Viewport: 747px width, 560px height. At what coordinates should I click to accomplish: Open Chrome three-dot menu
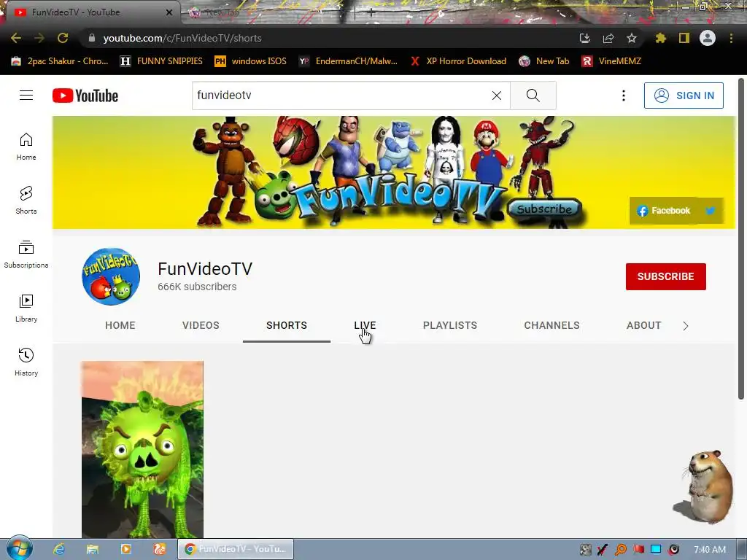pos(731,38)
